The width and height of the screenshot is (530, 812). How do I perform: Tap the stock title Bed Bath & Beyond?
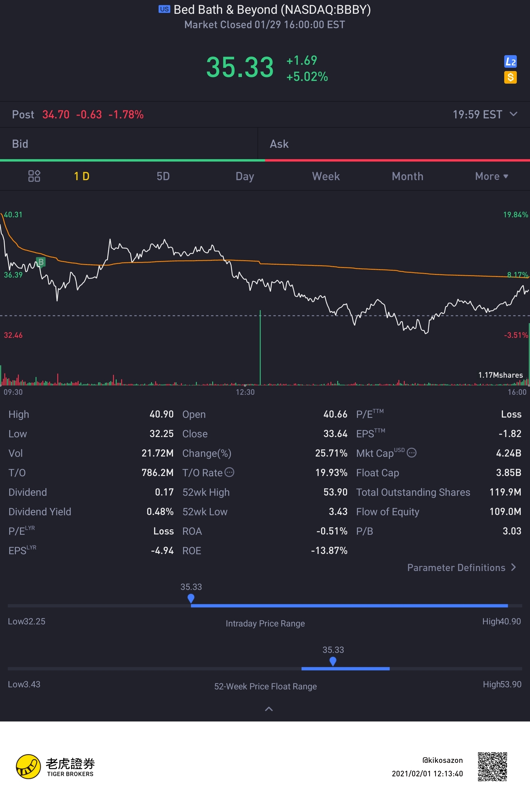[x=272, y=9]
